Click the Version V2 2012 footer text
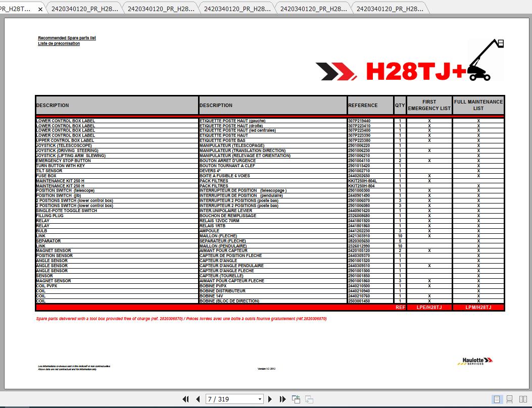532x408 pixels. (x=266, y=369)
